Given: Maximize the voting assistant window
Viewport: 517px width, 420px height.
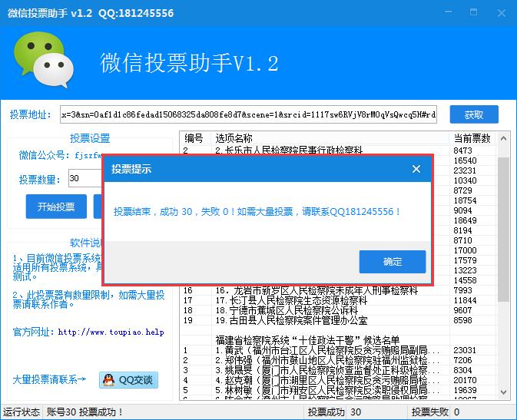Looking at the screenshot, I should (474, 13).
